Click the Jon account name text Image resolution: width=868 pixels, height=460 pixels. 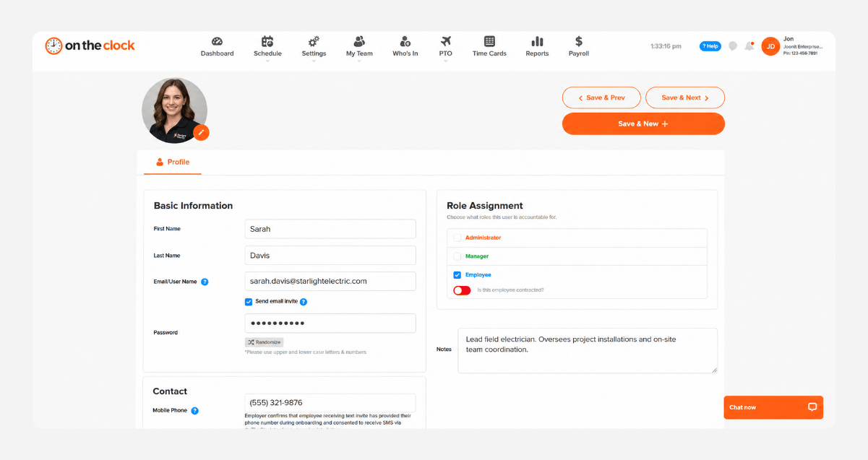coord(788,39)
